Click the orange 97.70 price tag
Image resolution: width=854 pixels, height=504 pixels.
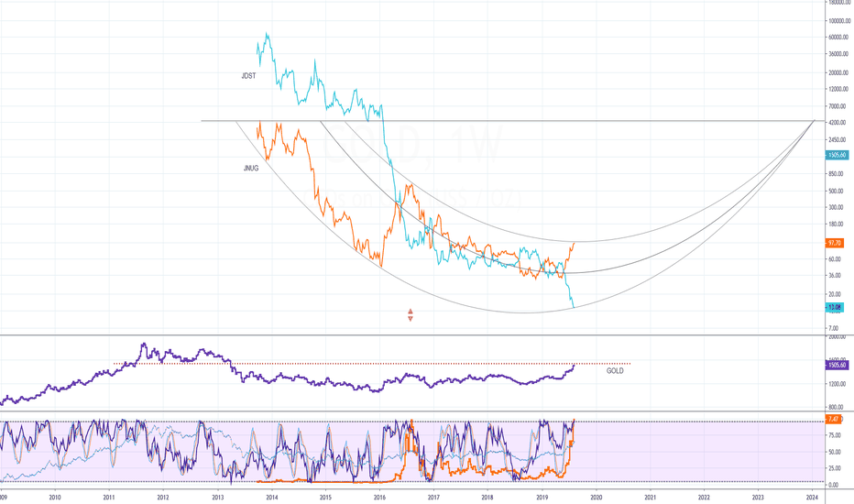pyautogui.click(x=835, y=243)
